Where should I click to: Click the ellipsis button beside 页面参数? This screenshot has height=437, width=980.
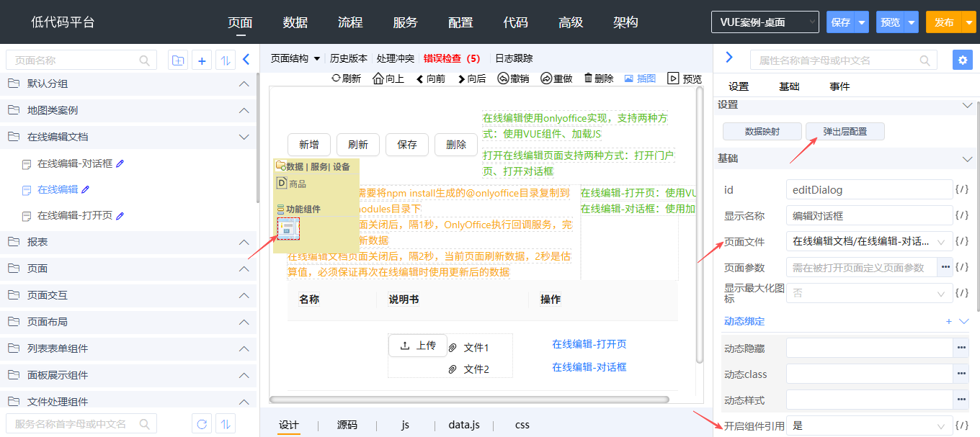pos(945,267)
